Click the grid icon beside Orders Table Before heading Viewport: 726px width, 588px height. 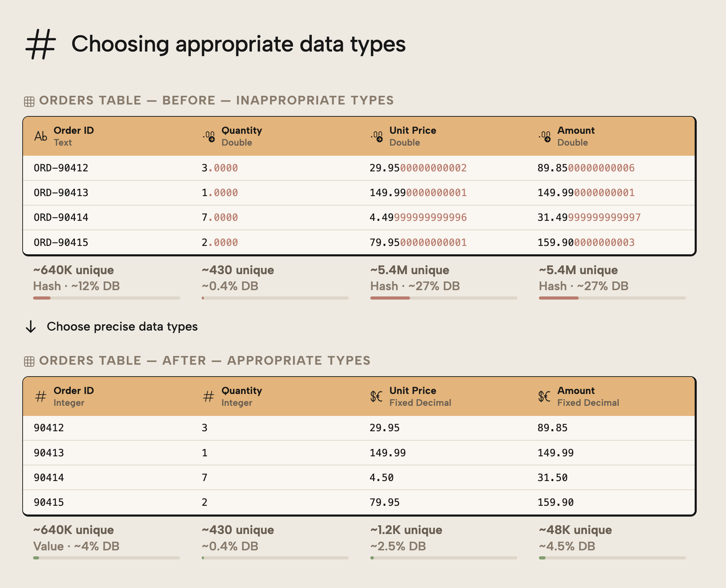(x=29, y=100)
